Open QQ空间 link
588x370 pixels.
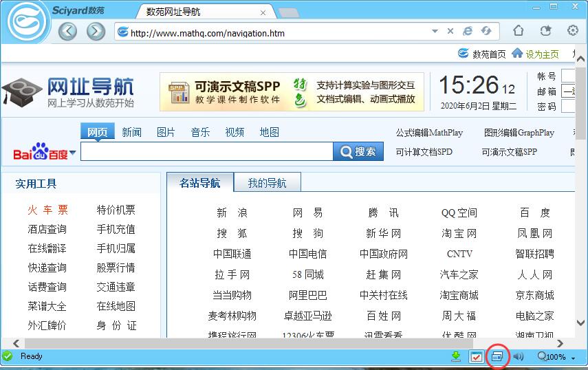459,213
